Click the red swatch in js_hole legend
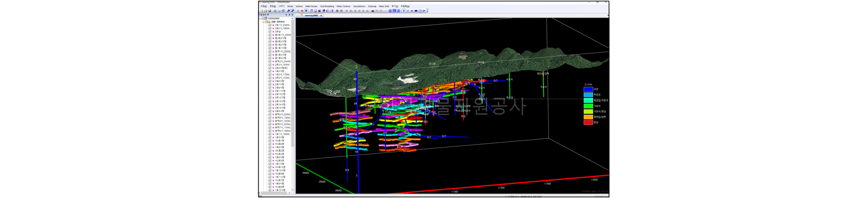 pyautogui.click(x=588, y=123)
